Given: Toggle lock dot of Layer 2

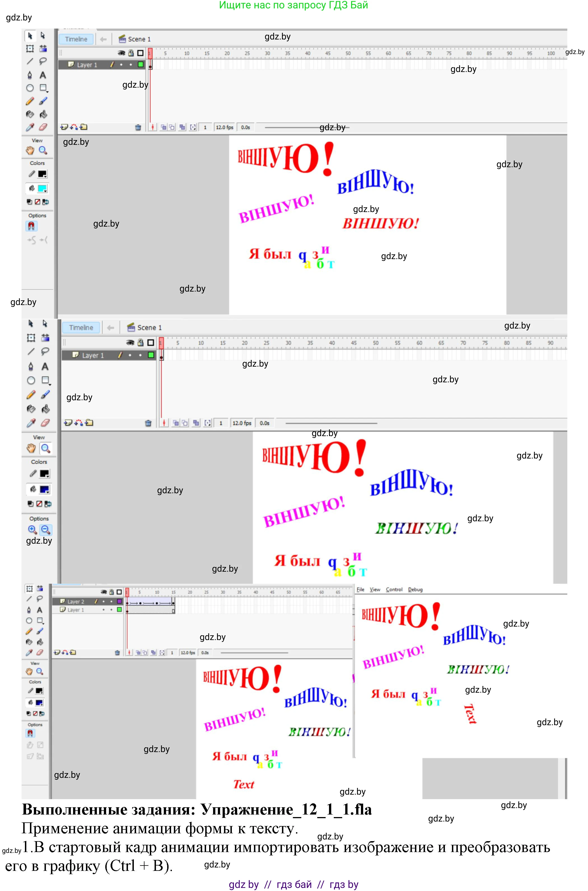Looking at the screenshot, I should click(x=111, y=601).
